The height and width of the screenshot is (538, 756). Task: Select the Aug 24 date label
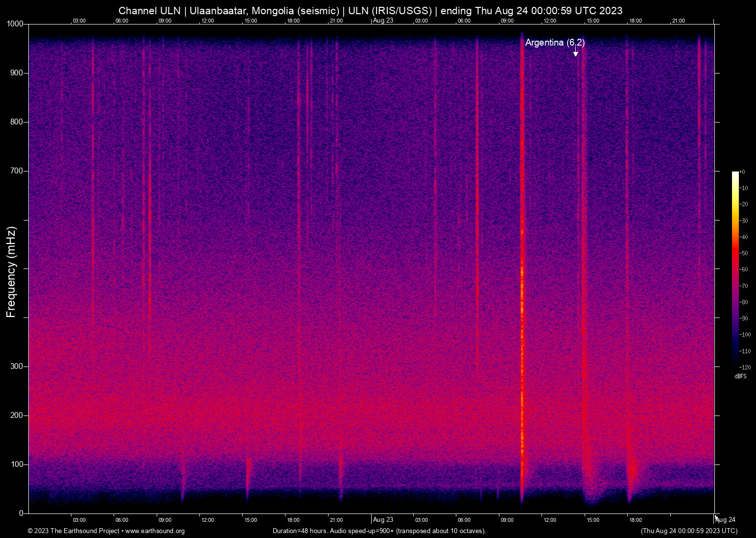(726, 520)
